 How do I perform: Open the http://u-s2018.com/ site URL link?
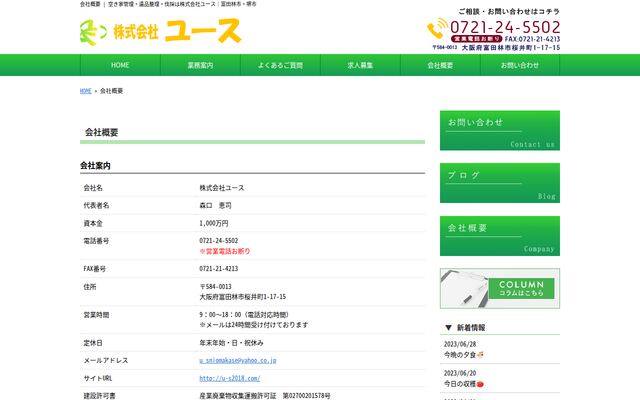click(230, 378)
